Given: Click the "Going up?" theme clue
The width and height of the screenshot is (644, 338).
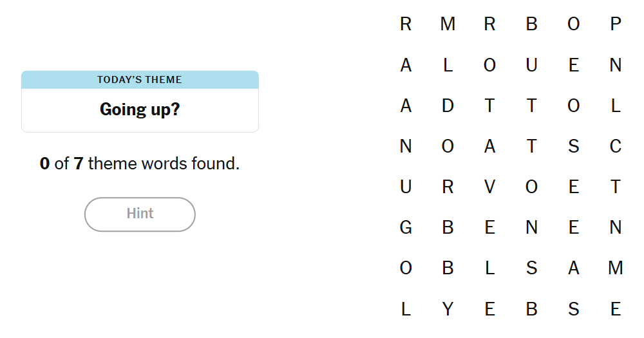Looking at the screenshot, I should (x=140, y=109).
